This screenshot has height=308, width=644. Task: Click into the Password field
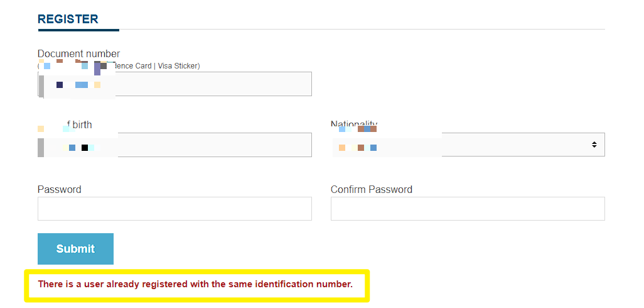tap(174, 209)
